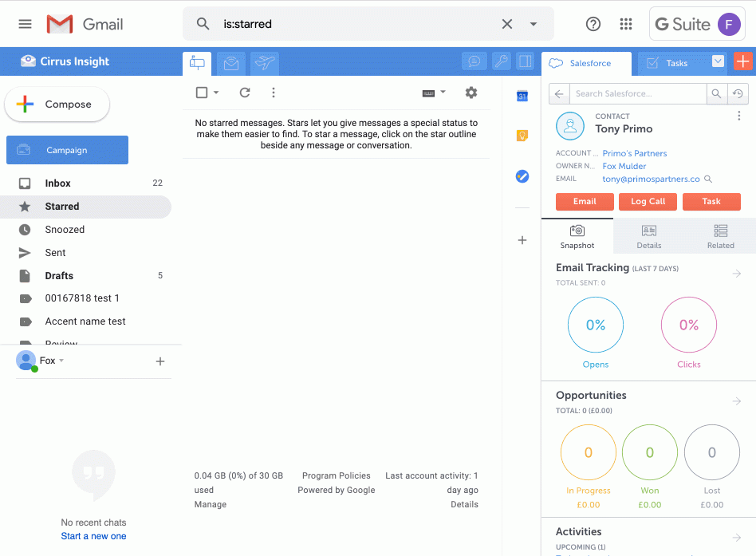Image resolution: width=756 pixels, height=556 pixels.
Task: Select the Cirrus Insight mailbox tab
Action: 197,63
